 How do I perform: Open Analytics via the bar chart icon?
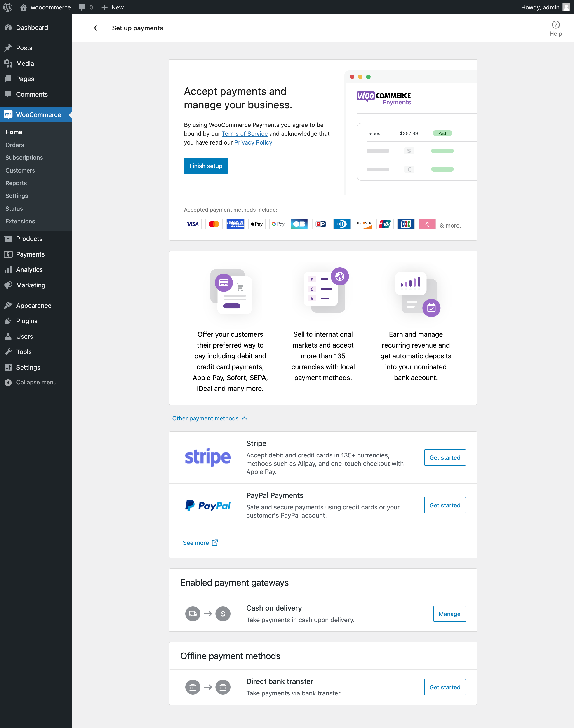click(8, 270)
